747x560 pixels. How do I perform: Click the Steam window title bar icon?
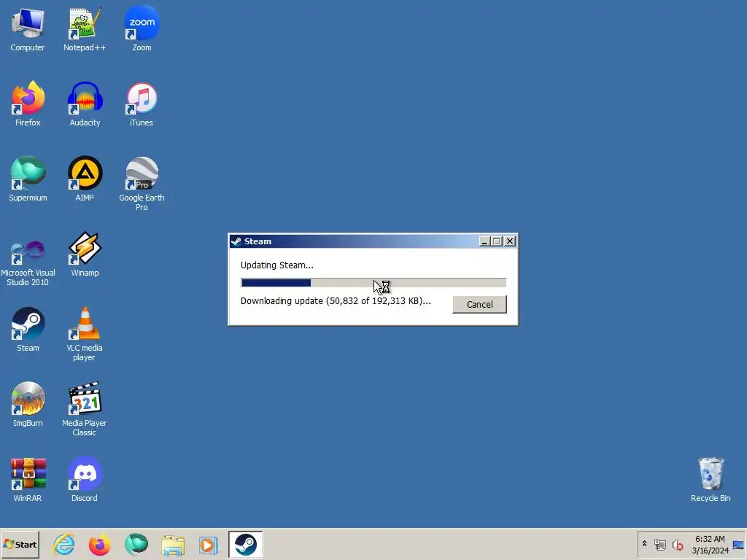click(236, 241)
